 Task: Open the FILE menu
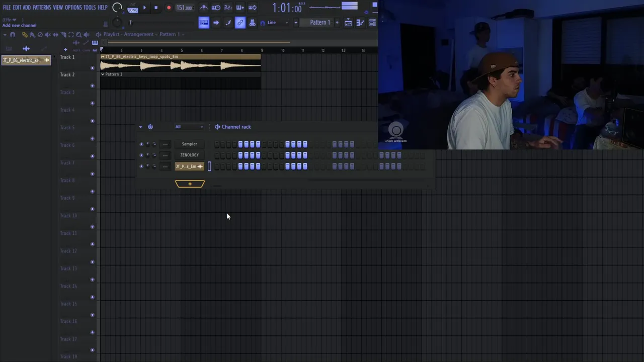[7, 8]
